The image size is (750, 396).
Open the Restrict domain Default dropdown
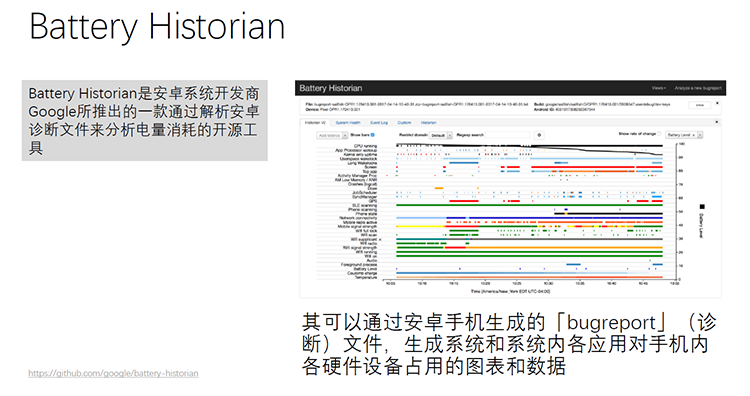(x=441, y=135)
